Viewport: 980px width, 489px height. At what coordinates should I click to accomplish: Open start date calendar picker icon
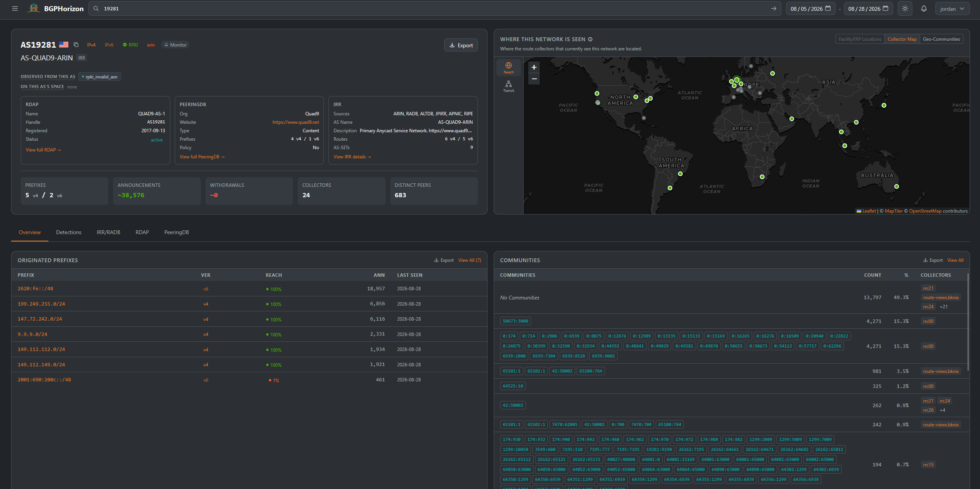coord(828,8)
